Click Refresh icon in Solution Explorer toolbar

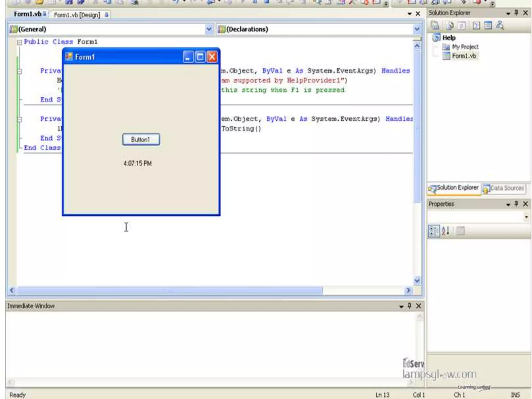click(x=462, y=25)
